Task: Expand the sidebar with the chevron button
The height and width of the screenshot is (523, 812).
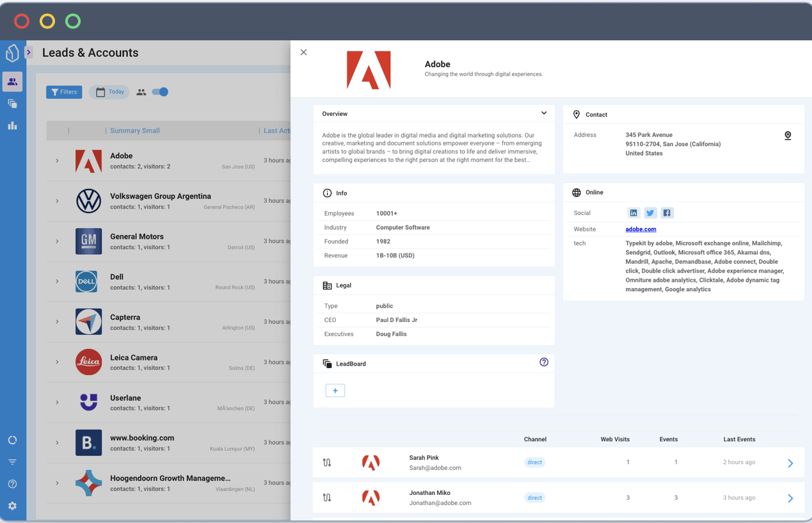Action: (29, 52)
